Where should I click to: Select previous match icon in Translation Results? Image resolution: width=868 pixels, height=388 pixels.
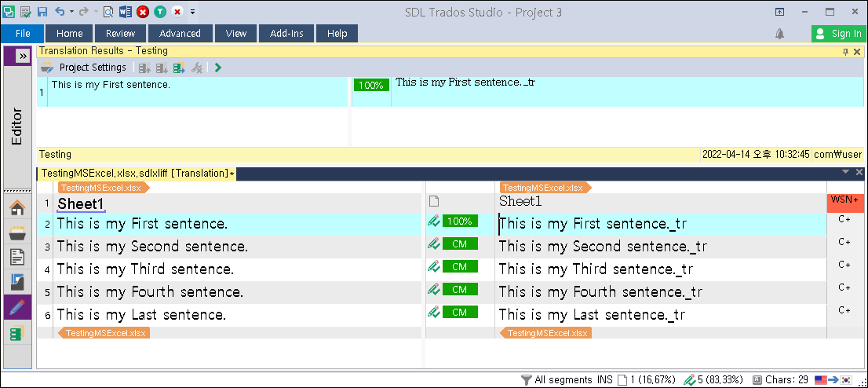tap(144, 68)
